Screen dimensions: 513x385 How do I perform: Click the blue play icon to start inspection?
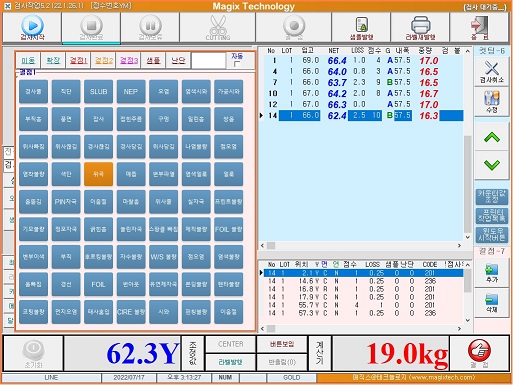32,25
